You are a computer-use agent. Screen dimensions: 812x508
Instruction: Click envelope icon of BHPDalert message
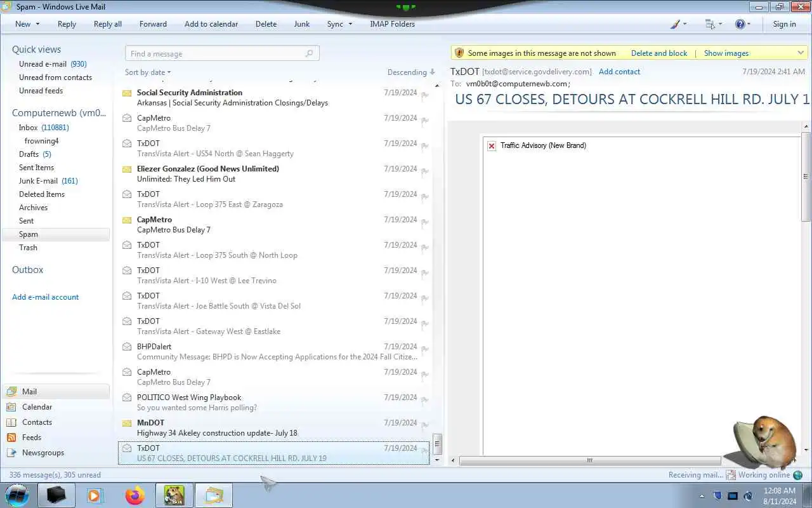point(127,347)
